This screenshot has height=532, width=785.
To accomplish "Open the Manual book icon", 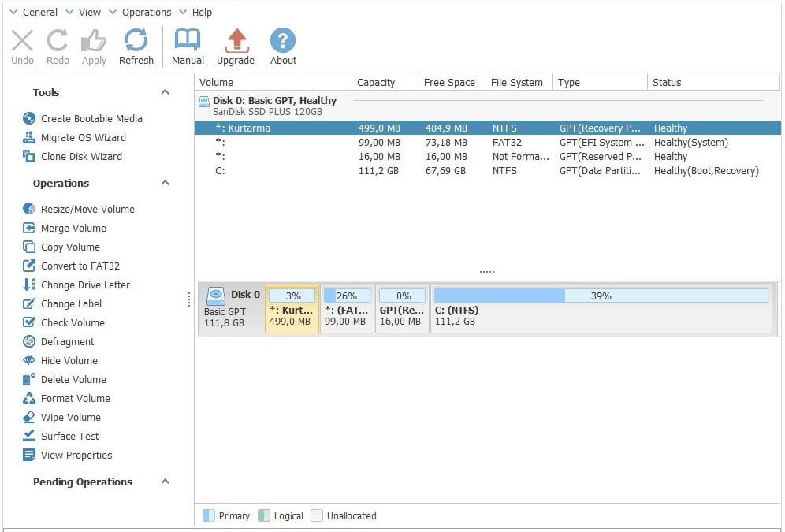I will [x=188, y=41].
